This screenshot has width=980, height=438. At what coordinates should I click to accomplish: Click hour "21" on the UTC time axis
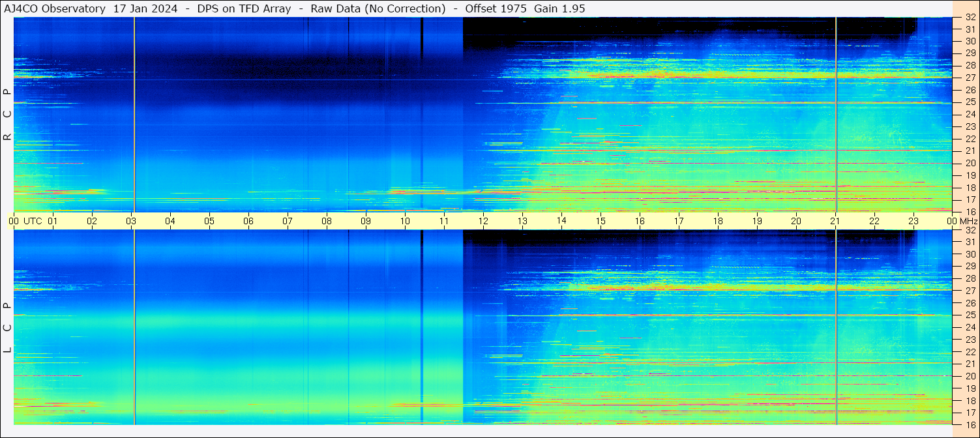tap(835, 221)
